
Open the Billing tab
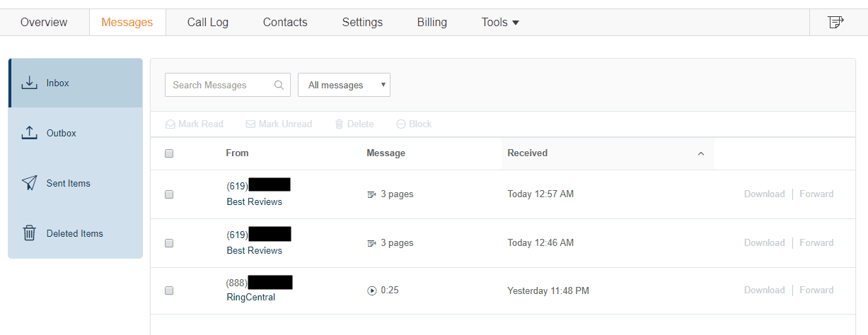(x=432, y=22)
